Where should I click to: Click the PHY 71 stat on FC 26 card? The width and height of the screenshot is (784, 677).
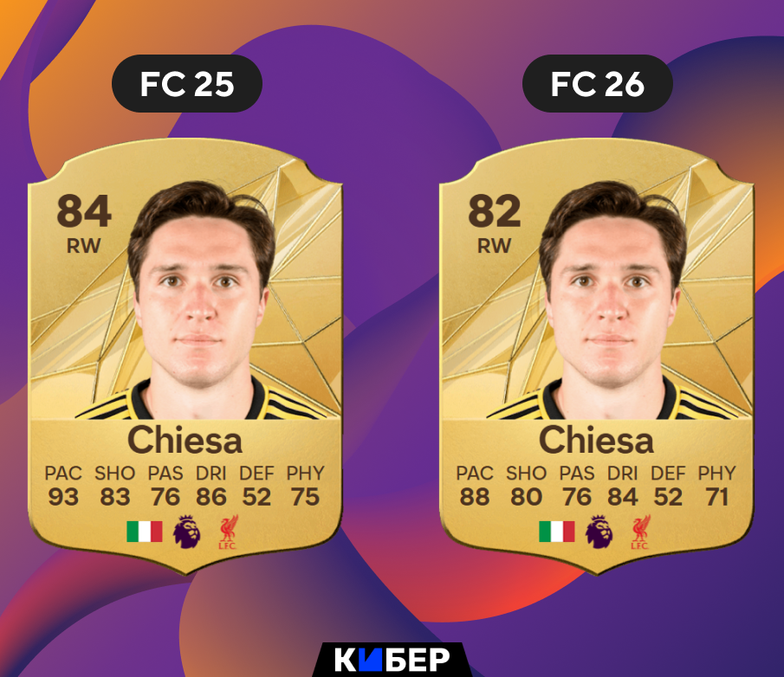[x=717, y=486]
